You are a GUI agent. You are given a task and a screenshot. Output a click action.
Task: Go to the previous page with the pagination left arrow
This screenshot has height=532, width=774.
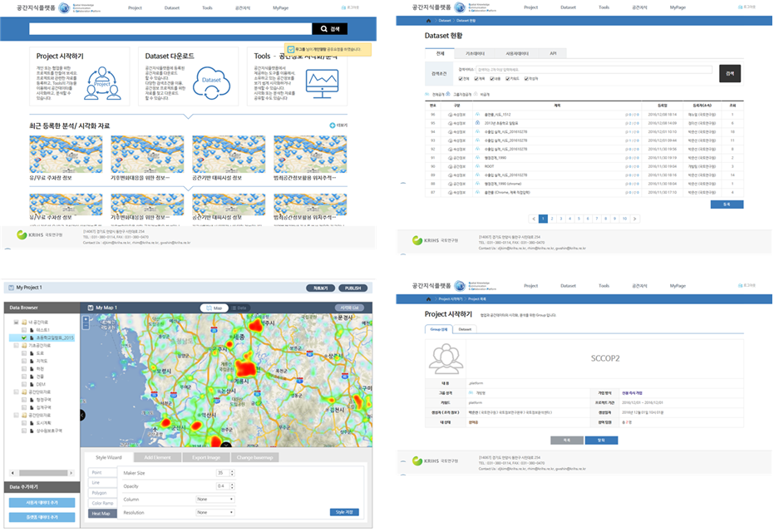coord(534,219)
